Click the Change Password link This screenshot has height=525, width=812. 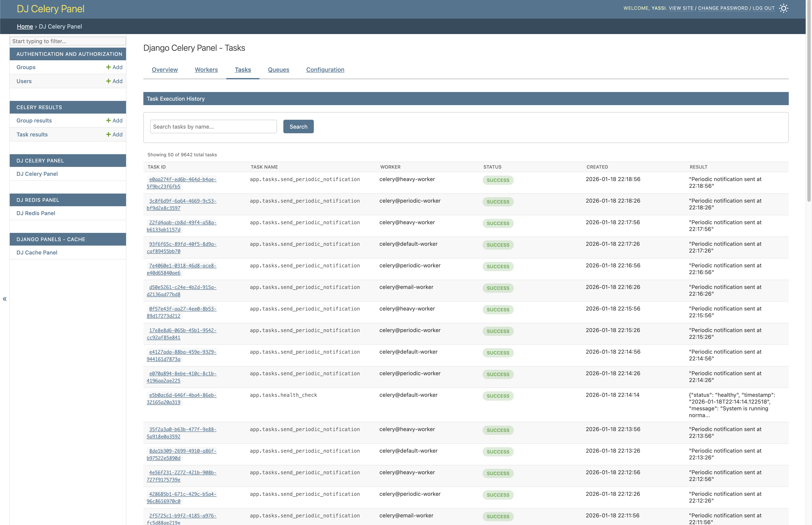[x=723, y=8]
